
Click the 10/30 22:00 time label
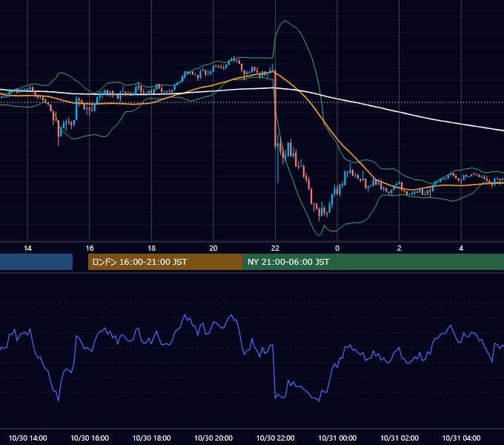coord(275,438)
